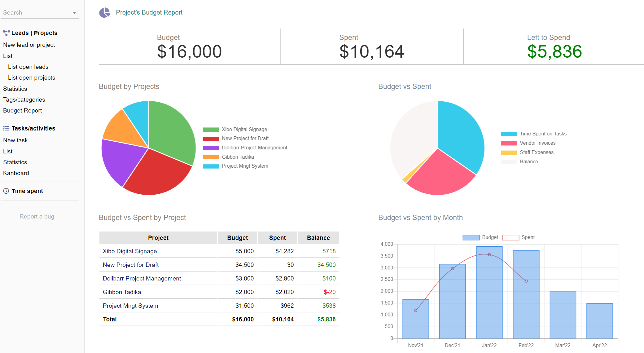Open Dolibarr Project Management table link
The width and height of the screenshot is (644, 353).
(x=142, y=278)
